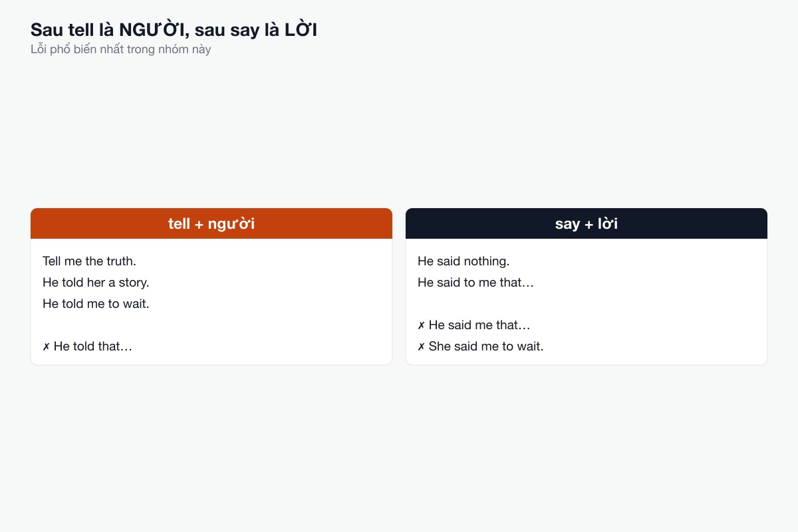Click the cross mark before "She said me to wait."
Screen dimensions: 798x532
[421, 346]
